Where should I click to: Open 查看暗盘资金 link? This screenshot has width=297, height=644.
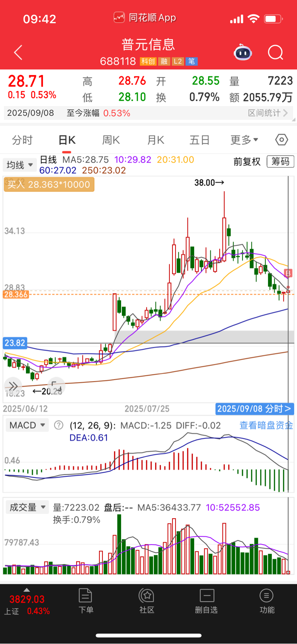[266, 425]
